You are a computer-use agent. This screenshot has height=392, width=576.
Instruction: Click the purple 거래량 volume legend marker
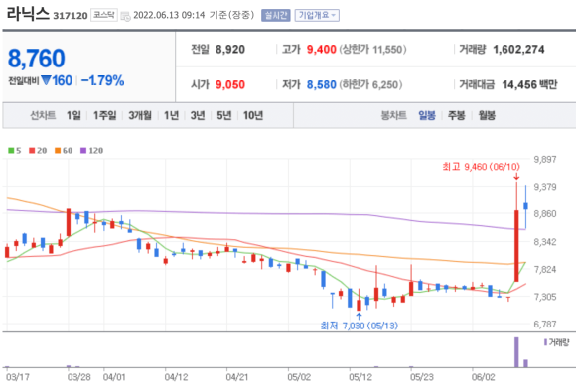click(545, 342)
